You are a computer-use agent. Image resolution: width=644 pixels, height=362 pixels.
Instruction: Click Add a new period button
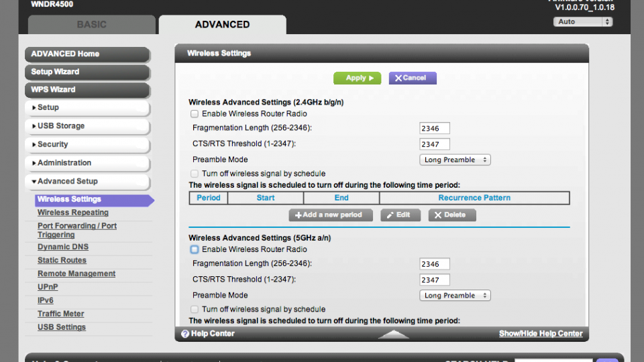331,215
